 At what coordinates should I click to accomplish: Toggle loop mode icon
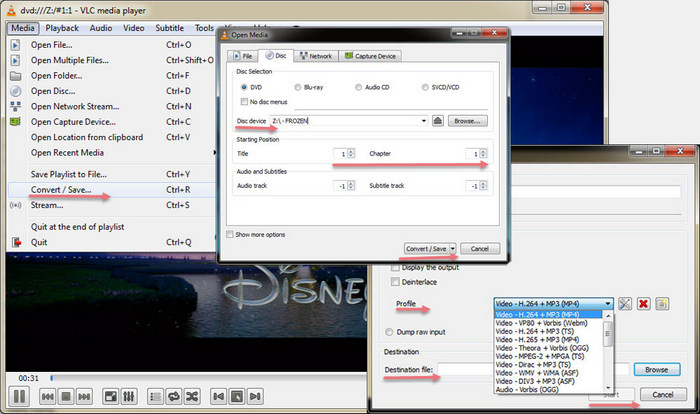(x=174, y=396)
